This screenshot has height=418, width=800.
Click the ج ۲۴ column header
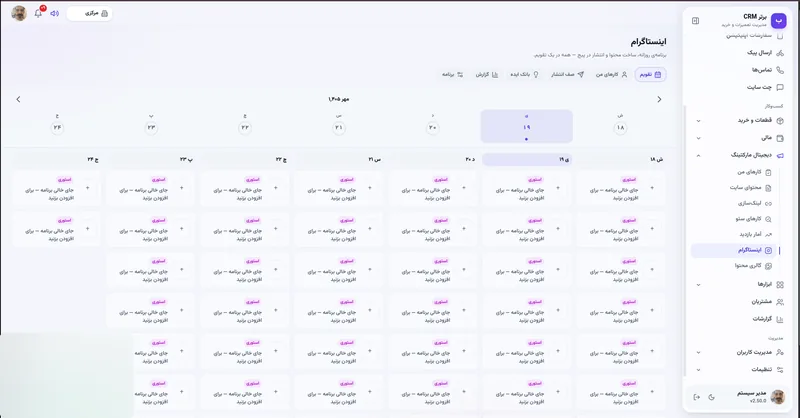click(x=57, y=160)
